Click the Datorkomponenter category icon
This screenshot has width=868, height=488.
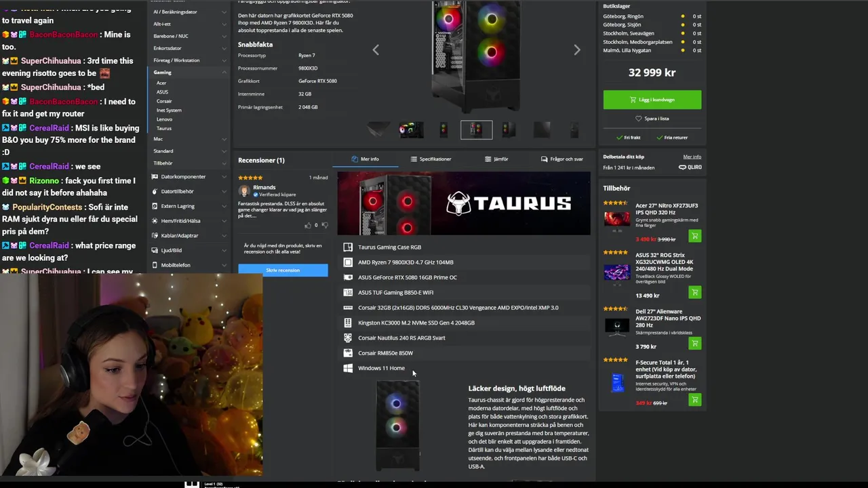pos(155,177)
